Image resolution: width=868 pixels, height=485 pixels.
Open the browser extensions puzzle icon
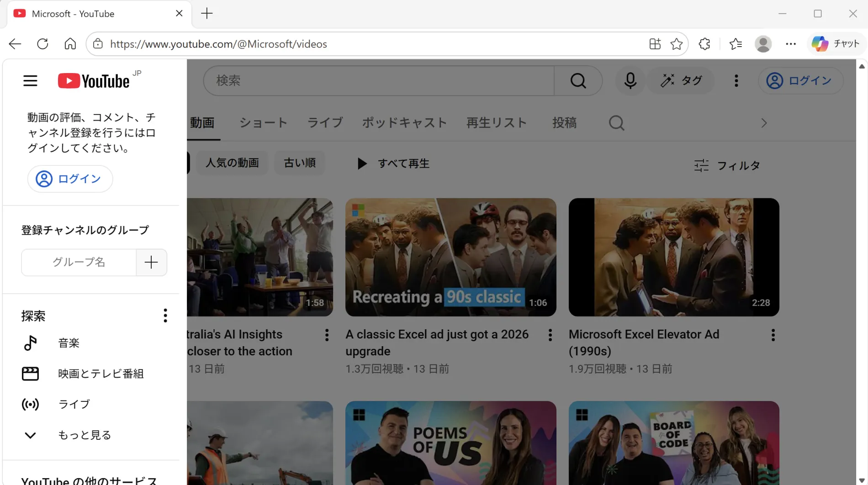click(x=704, y=44)
